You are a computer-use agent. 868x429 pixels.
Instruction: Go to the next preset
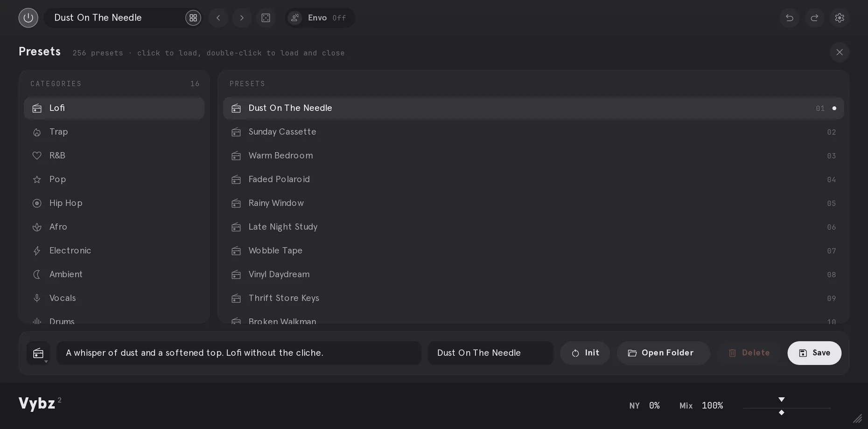[x=242, y=18]
